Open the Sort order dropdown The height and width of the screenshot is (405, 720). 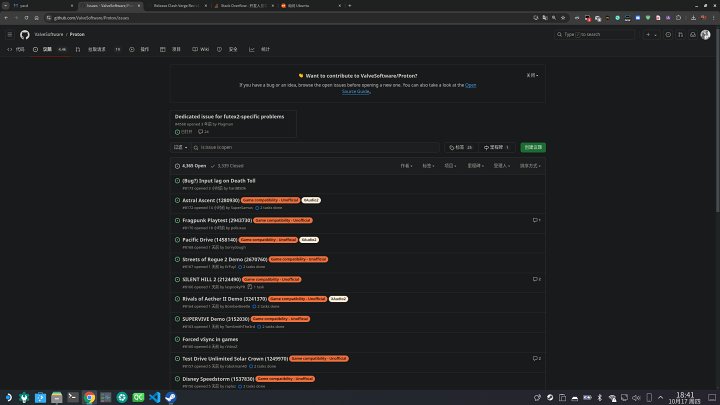point(529,165)
